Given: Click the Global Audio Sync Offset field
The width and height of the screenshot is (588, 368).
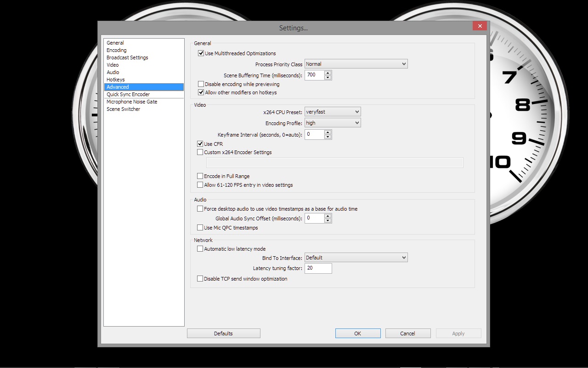Looking at the screenshot, I should pos(315,218).
